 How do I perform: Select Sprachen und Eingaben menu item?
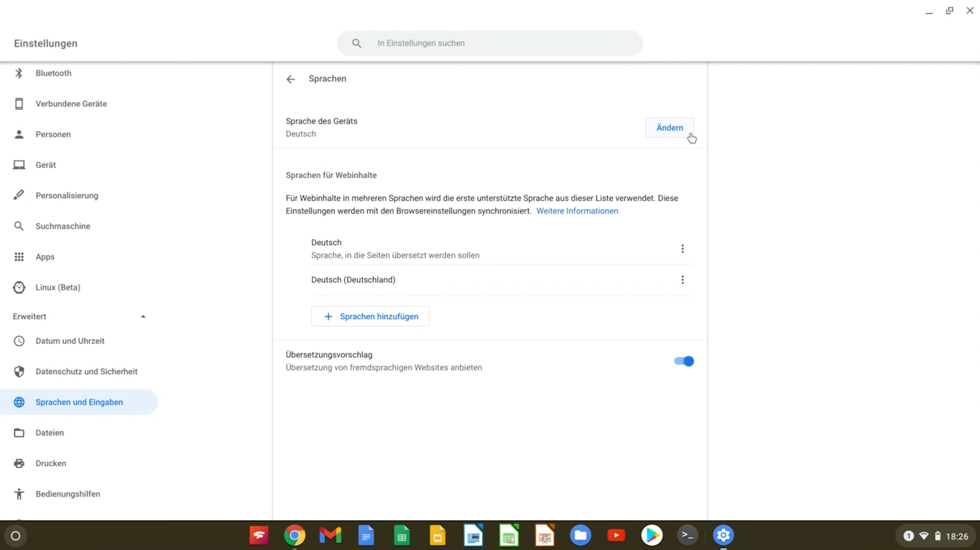tap(79, 401)
